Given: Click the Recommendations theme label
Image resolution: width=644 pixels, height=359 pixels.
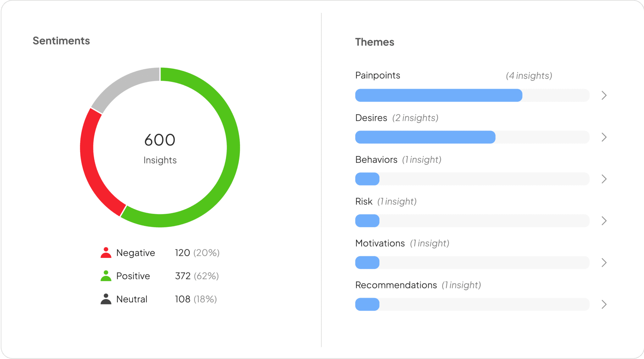Looking at the screenshot, I should pyautogui.click(x=396, y=285).
